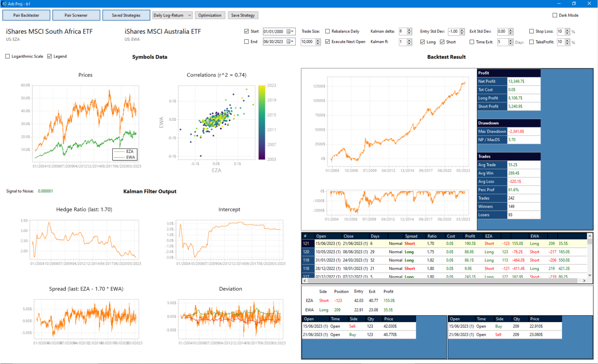Increase the Time Exit days
This screenshot has height=364, width=598.
(511, 40)
